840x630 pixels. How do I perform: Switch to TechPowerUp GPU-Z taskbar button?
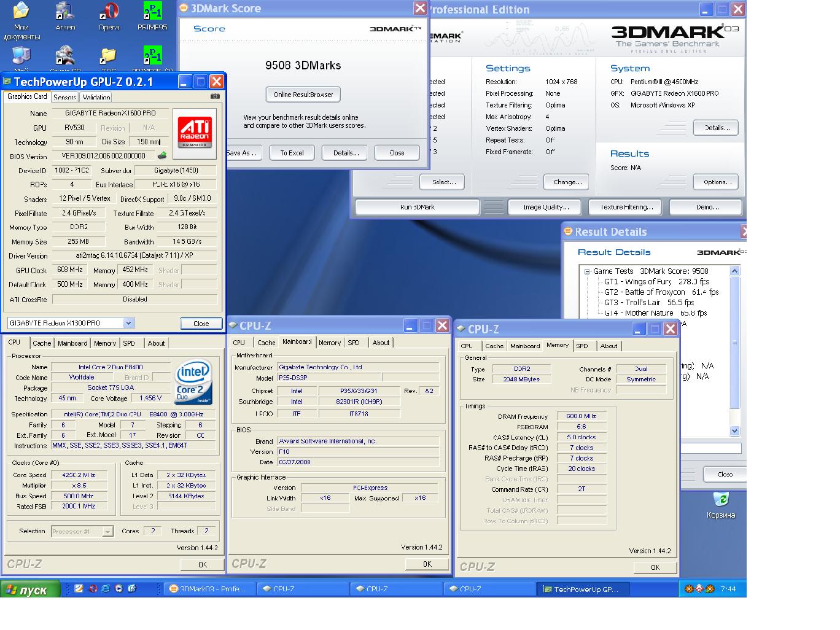coord(583,589)
